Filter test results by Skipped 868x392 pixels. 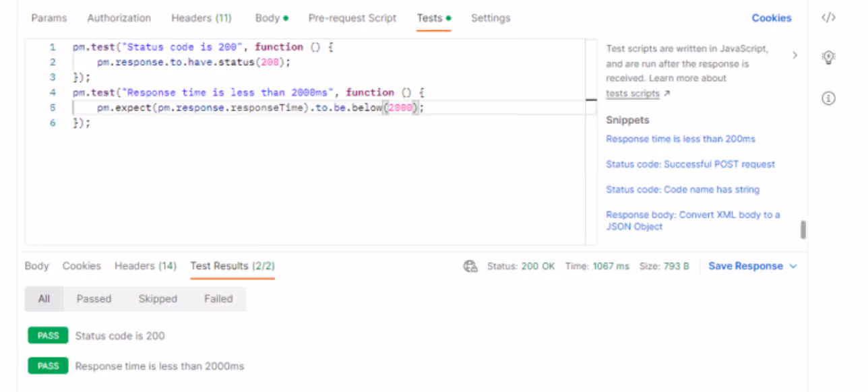pos(158,299)
